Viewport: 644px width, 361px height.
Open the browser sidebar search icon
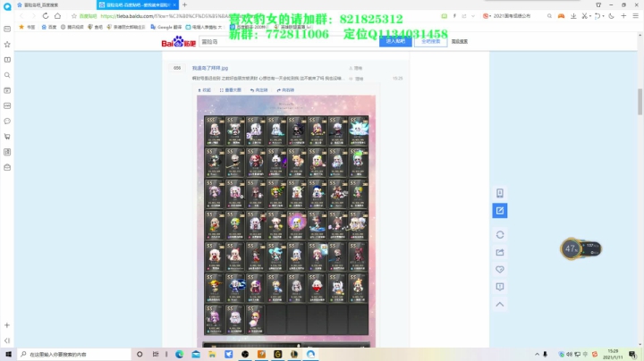[7, 75]
